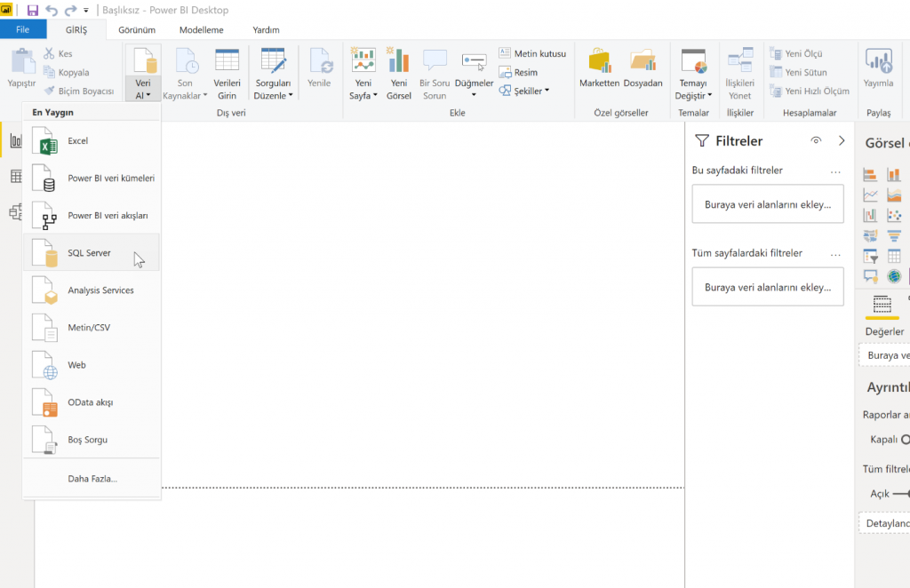Switch to the Modelleme tab
910x588 pixels.
[x=202, y=29]
